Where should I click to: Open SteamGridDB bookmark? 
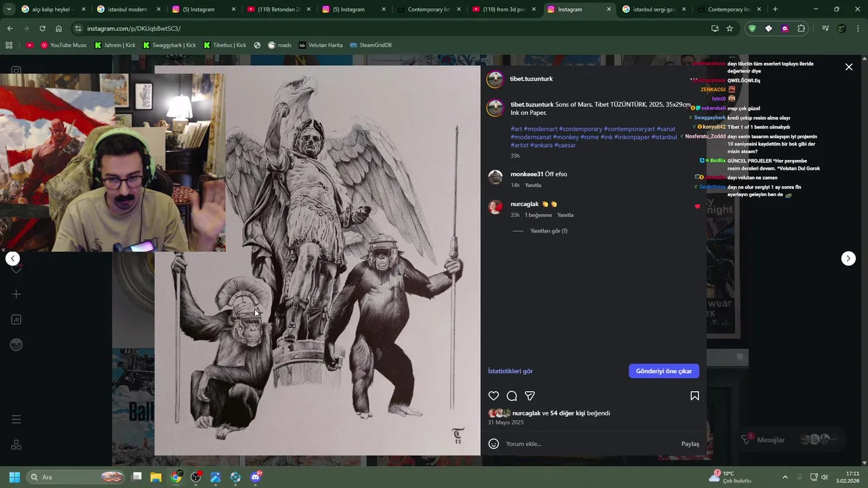pyautogui.click(x=370, y=45)
